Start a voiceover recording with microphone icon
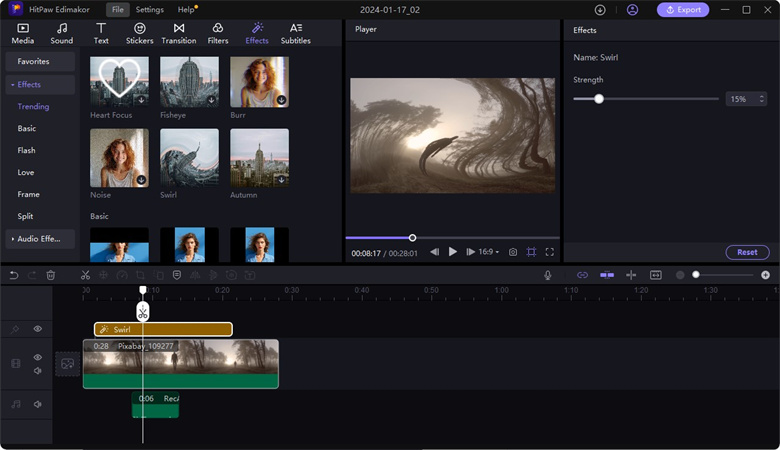This screenshot has width=780, height=450. pyautogui.click(x=548, y=275)
